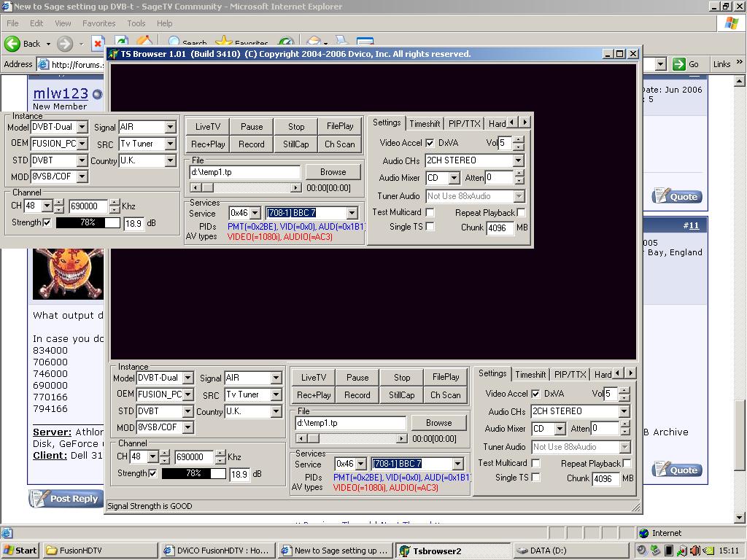This screenshot has height=560, width=747.
Task: Click Browse button in the lower panel
Action: [x=438, y=423]
